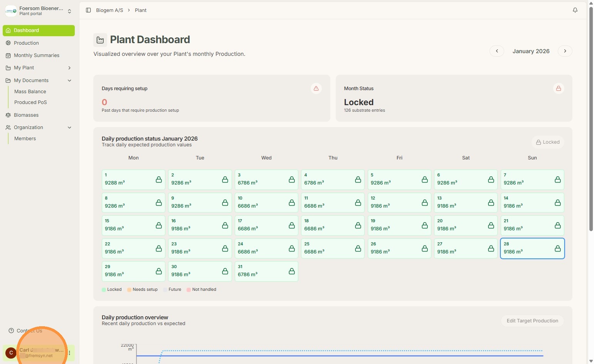The width and height of the screenshot is (594, 364).
Task: Click the Plant Dashboard factory icon
Action: pyautogui.click(x=100, y=40)
